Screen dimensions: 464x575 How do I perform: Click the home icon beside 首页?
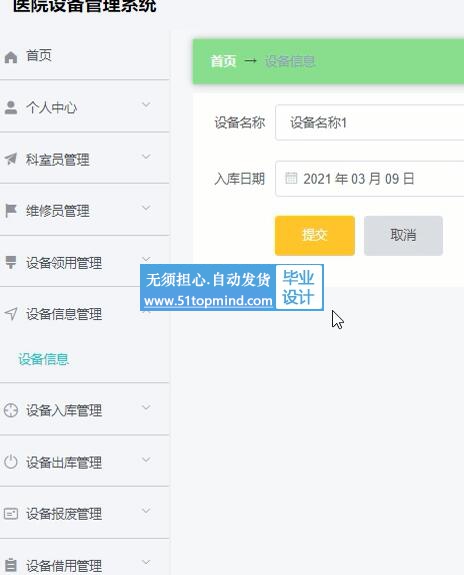(11, 57)
